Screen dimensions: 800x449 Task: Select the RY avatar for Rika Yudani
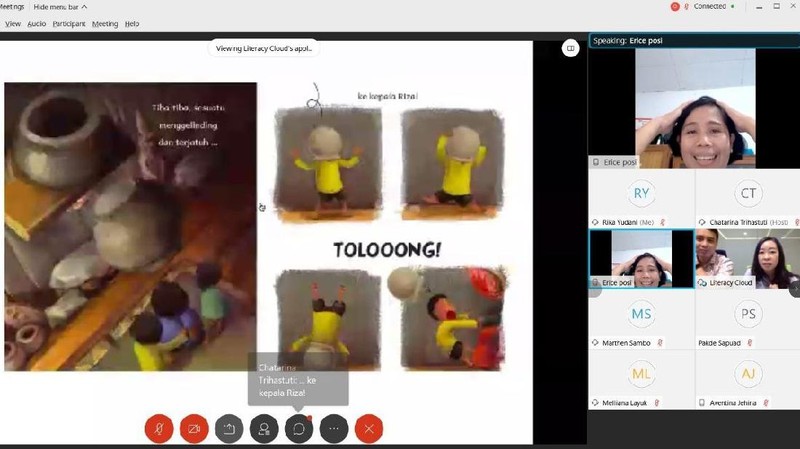641,193
